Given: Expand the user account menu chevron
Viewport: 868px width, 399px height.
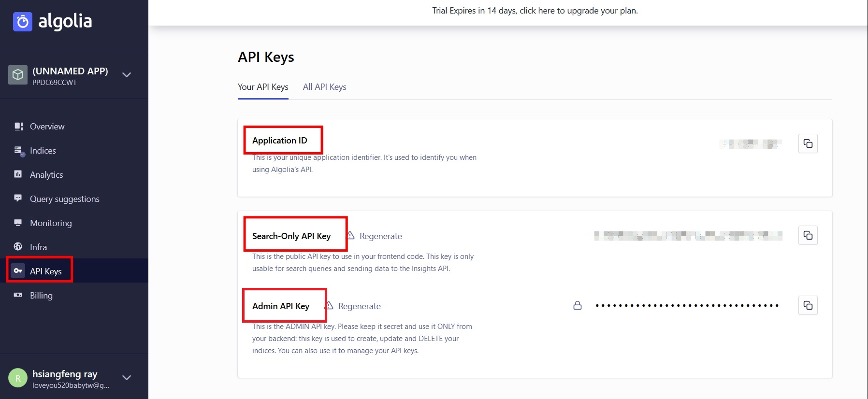Looking at the screenshot, I should [127, 378].
